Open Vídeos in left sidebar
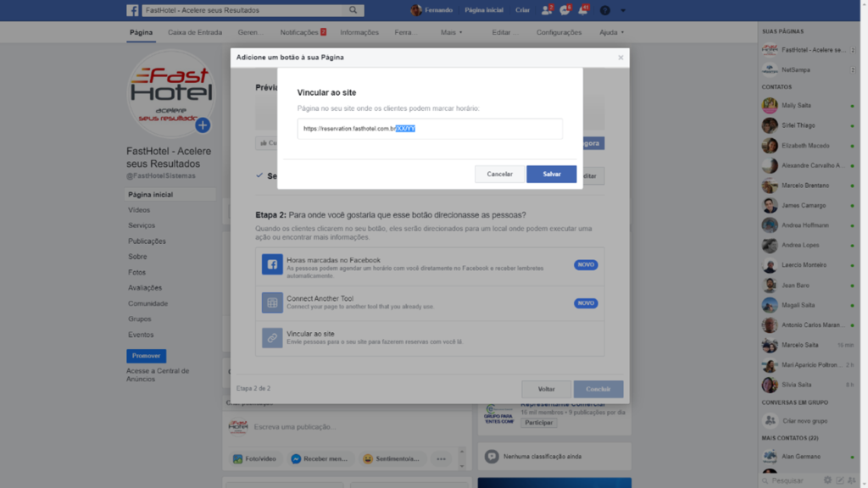Image resolution: width=868 pixels, height=488 pixels. (139, 210)
